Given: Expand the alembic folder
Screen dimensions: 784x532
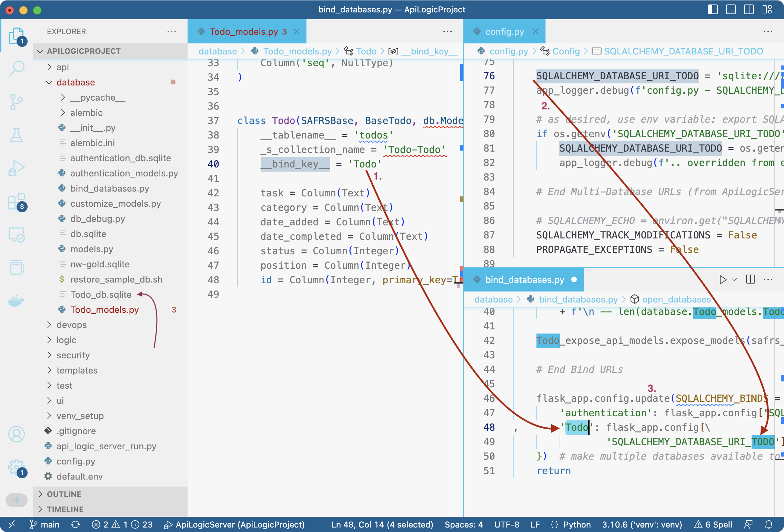Looking at the screenshot, I should [x=110, y=113].
